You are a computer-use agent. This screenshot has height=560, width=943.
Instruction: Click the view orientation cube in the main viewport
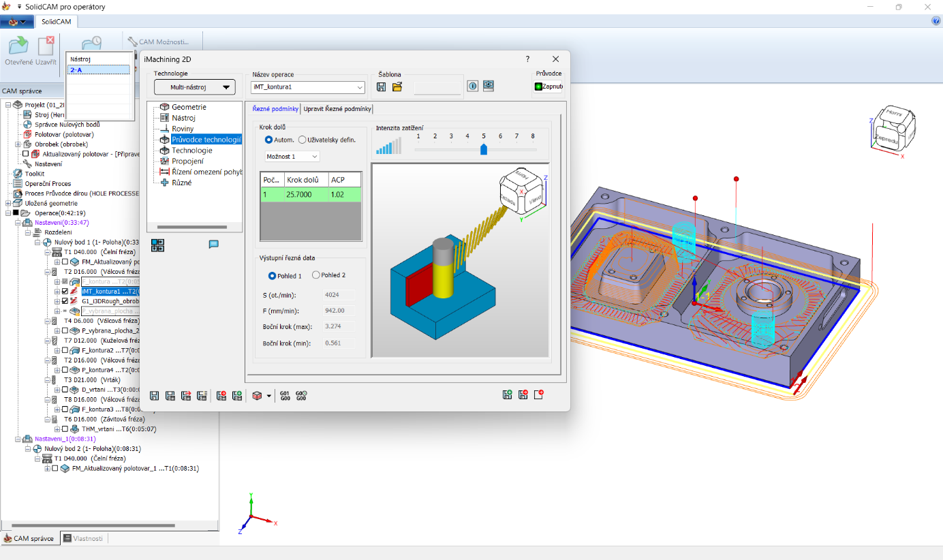coord(895,128)
